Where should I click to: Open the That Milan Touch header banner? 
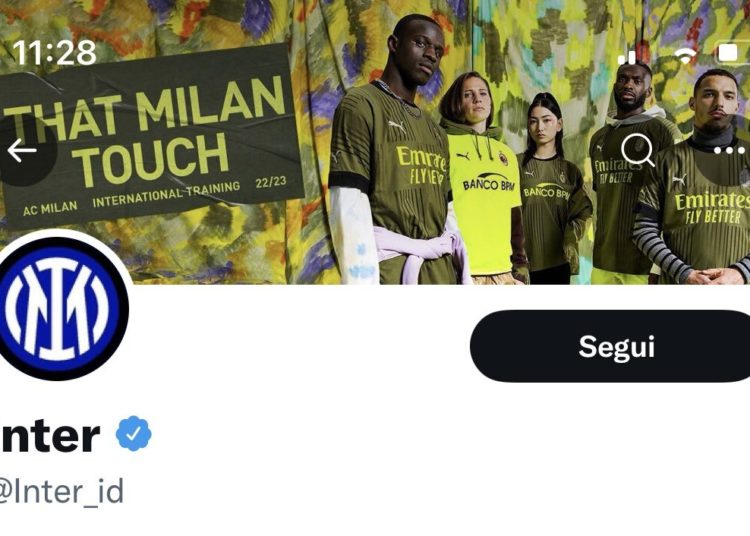point(375,142)
